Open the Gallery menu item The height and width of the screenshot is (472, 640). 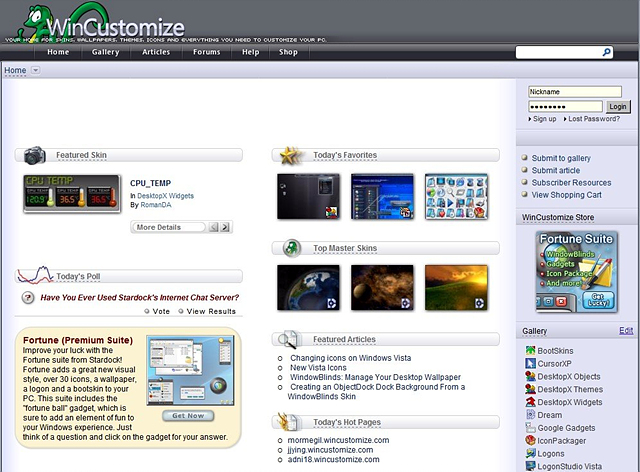[105, 52]
